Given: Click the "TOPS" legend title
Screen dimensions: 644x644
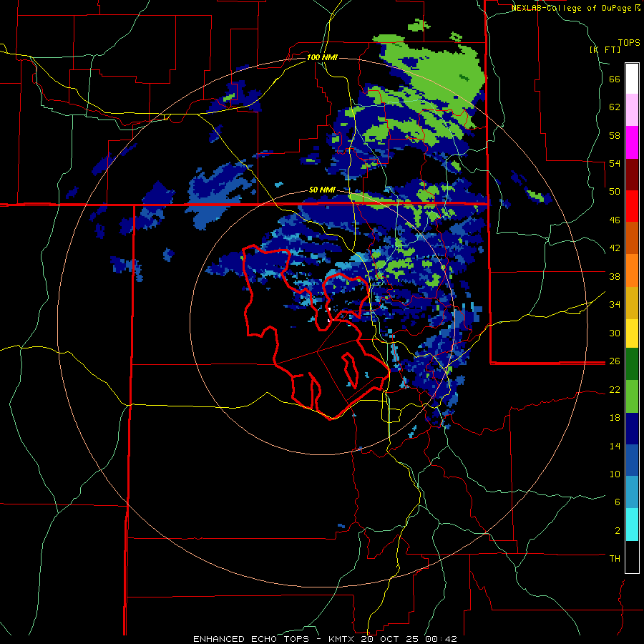Looking at the screenshot, I should [x=629, y=42].
